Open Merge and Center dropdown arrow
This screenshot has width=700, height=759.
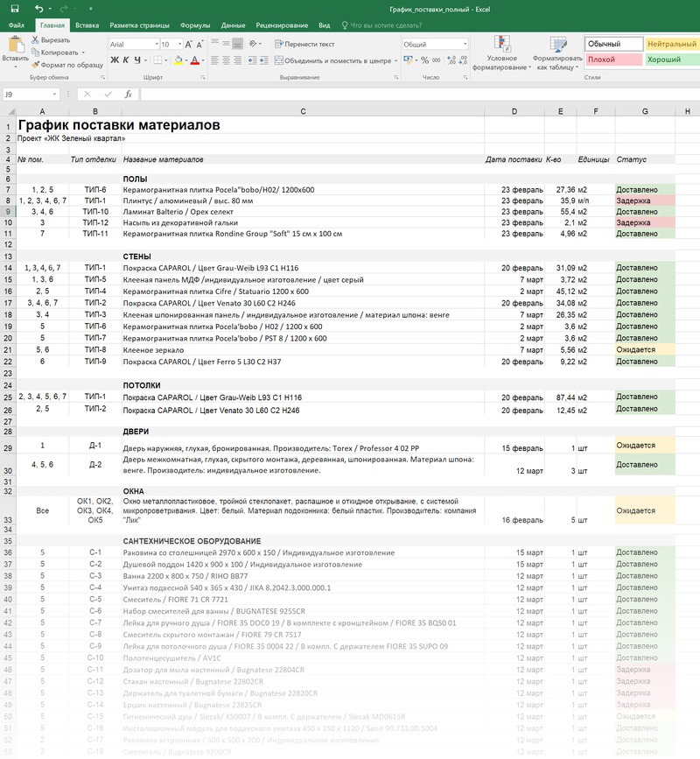pyautogui.click(x=395, y=60)
